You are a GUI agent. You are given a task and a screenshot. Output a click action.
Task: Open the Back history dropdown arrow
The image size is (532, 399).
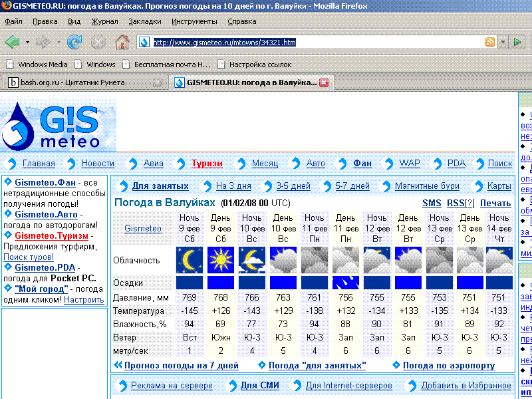coord(27,43)
